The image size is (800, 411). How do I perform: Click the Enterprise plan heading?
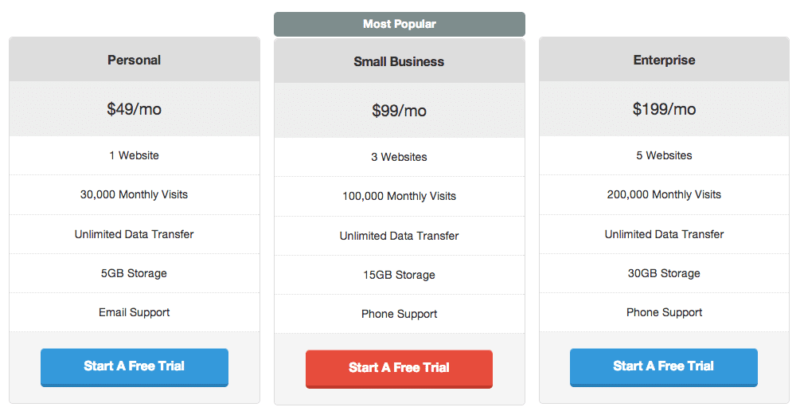tap(664, 60)
